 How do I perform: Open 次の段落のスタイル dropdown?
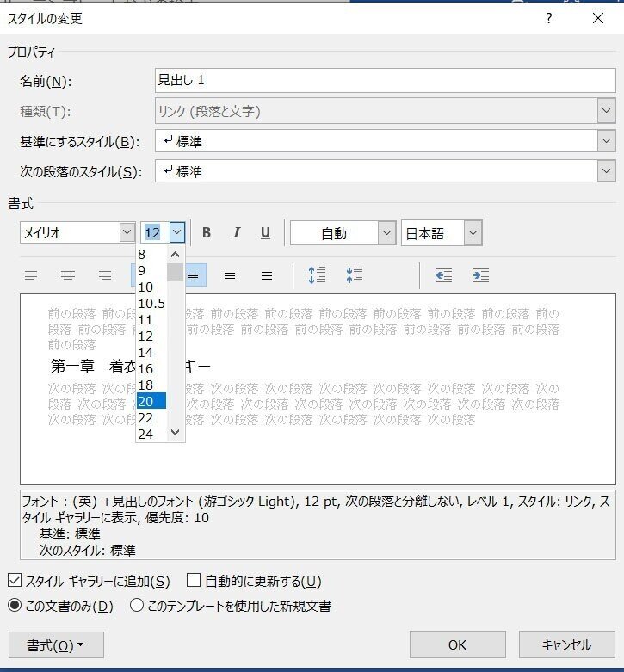[607, 170]
